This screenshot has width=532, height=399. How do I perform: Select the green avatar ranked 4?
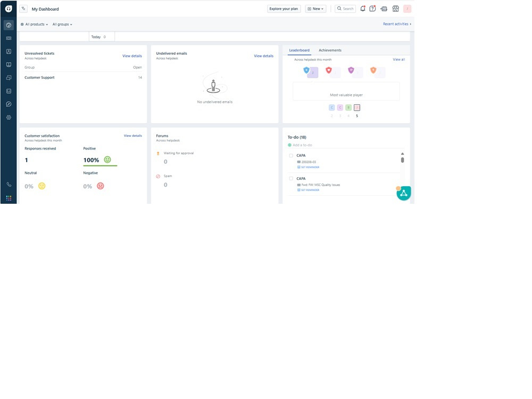348,107
